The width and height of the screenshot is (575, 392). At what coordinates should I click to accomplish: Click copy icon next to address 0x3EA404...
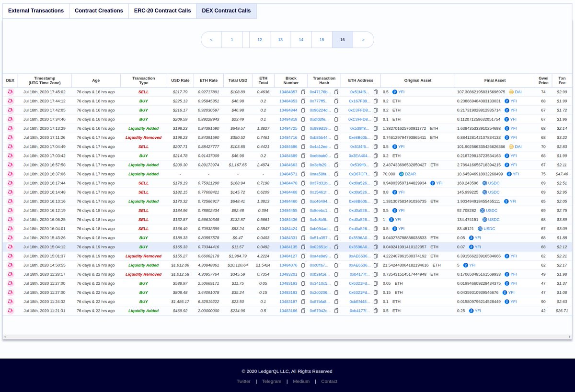(376, 156)
